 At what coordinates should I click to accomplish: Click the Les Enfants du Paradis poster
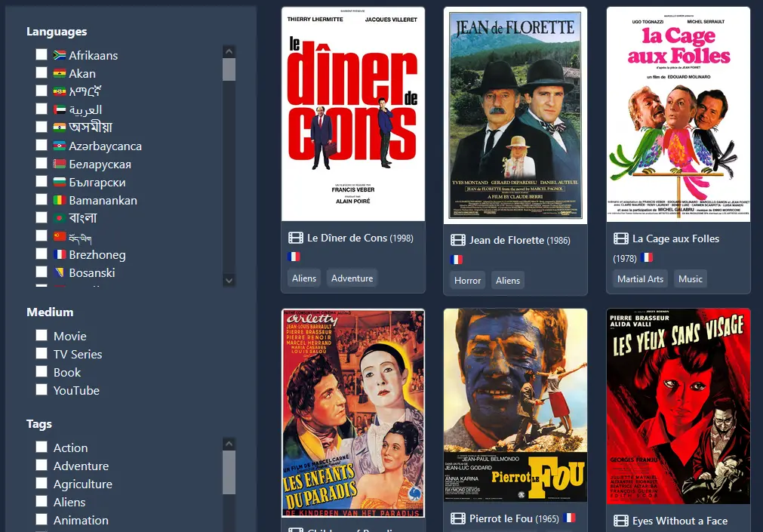click(353, 413)
